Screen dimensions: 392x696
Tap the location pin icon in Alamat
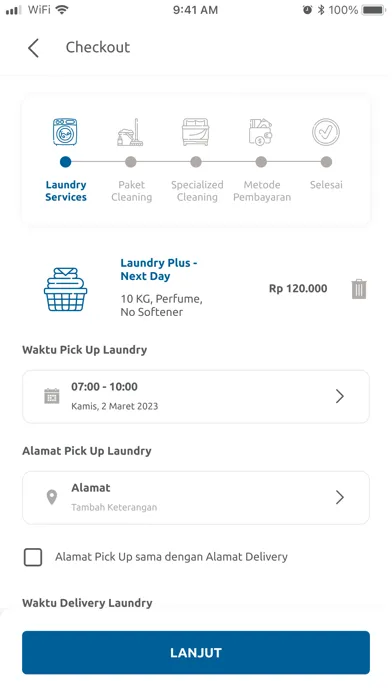[52, 497]
